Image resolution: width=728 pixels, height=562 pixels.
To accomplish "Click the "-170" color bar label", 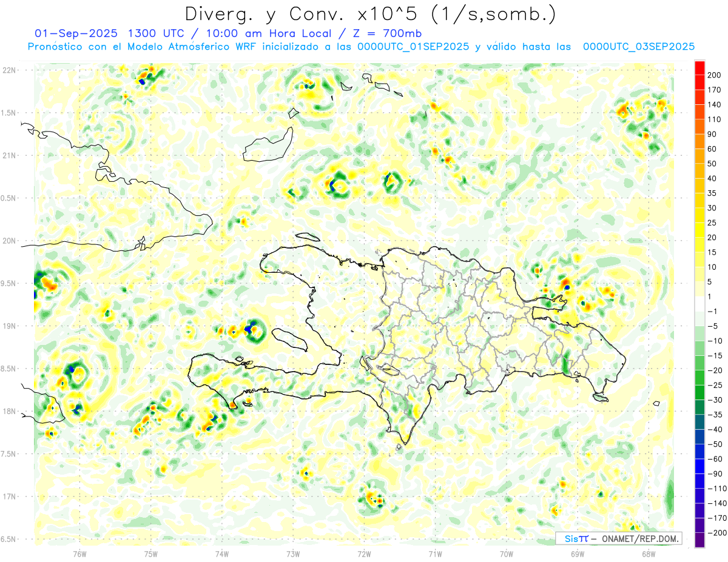I will [718, 519].
